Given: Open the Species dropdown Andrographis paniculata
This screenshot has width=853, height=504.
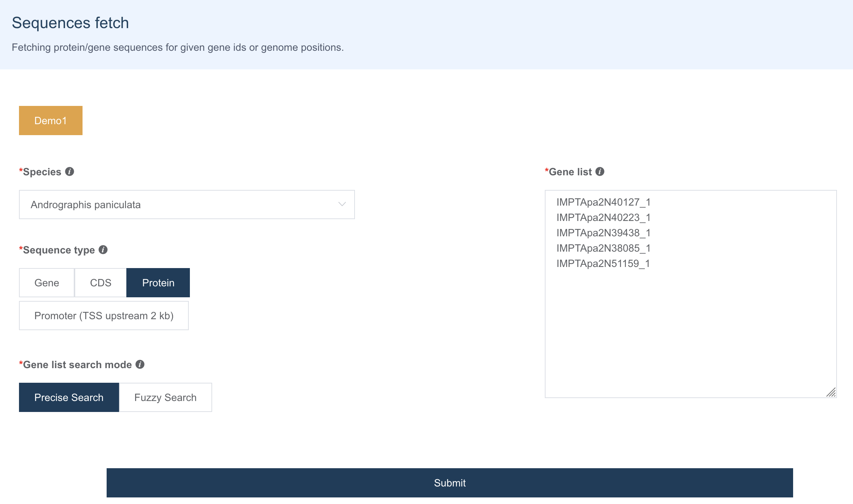Looking at the screenshot, I should [187, 205].
